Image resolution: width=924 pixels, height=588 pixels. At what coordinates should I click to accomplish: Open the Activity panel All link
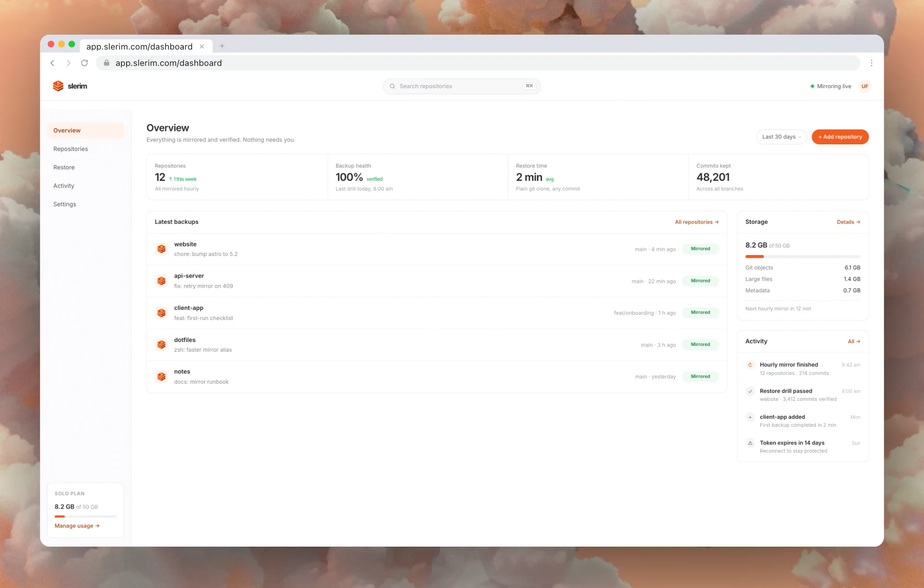click(x=854, y=341)
